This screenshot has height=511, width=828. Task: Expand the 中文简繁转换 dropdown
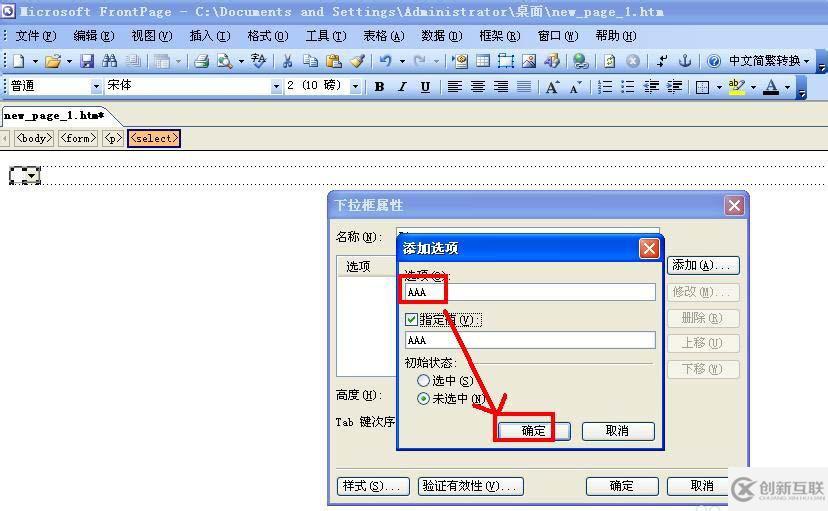(x=806, y=61)
